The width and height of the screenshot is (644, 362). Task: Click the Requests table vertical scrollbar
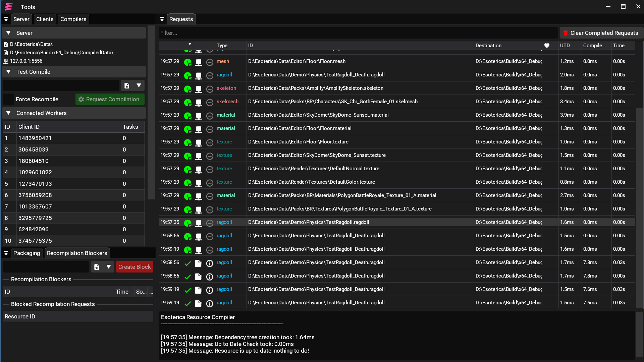coord(639,208)
